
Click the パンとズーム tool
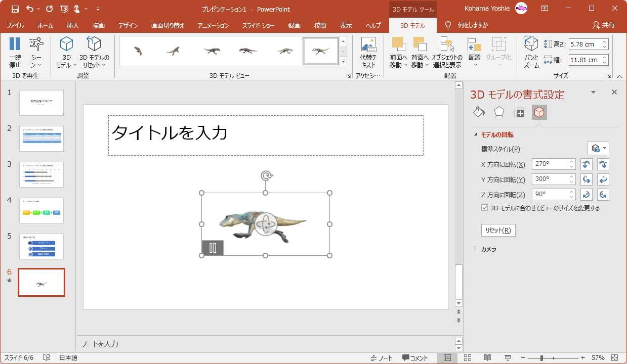coord(531,52)
